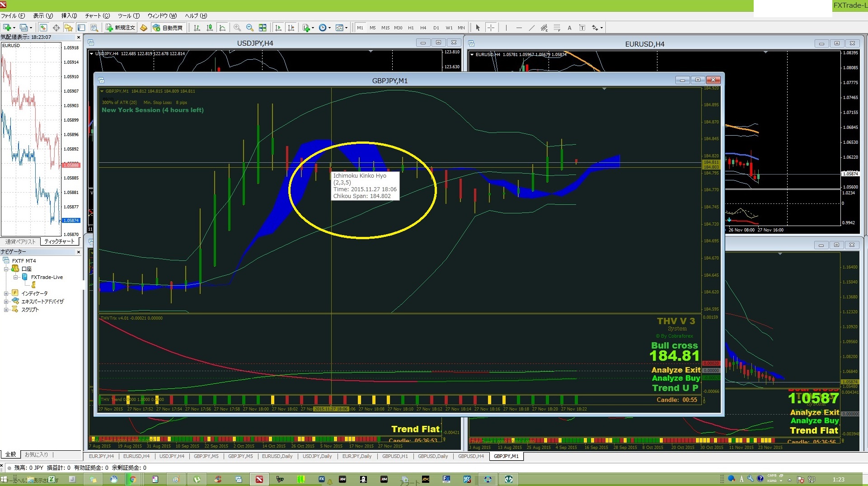Click the zoom in magnifier icon
The width and height of the screenshot is (868, 486).
click(x=237, y=28)
